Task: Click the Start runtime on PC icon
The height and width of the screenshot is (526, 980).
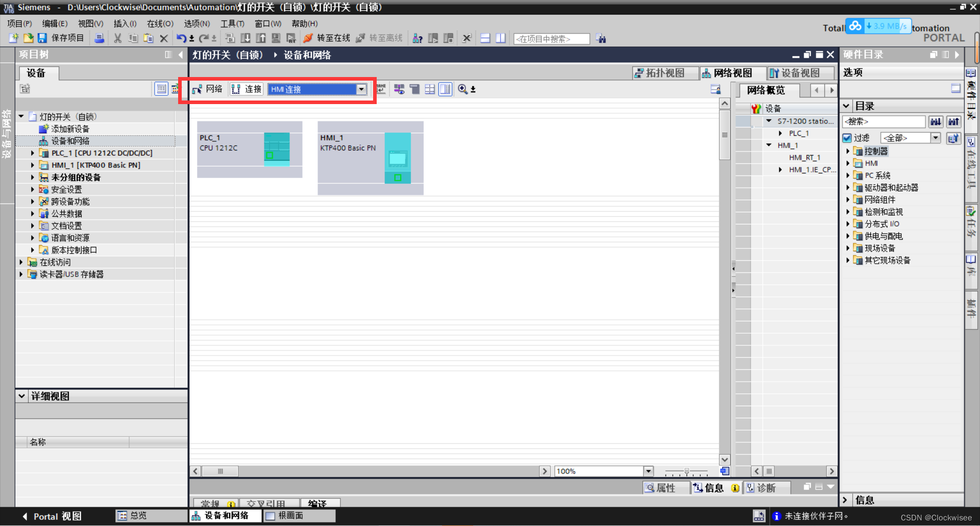Action: pos(291,38)
